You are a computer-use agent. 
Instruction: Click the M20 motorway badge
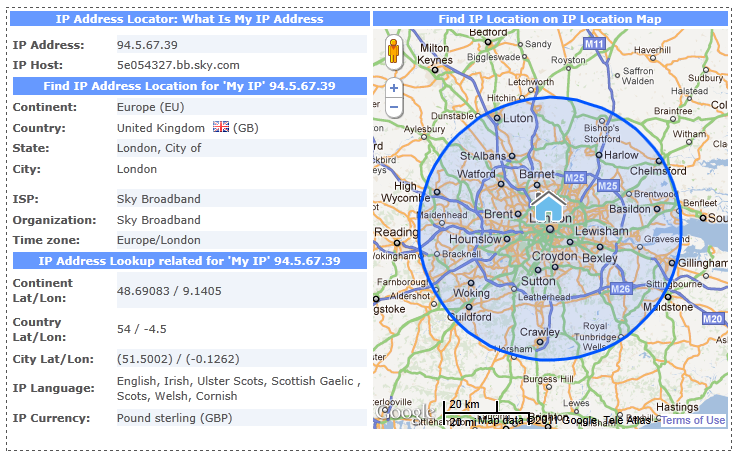pos(712,318)
